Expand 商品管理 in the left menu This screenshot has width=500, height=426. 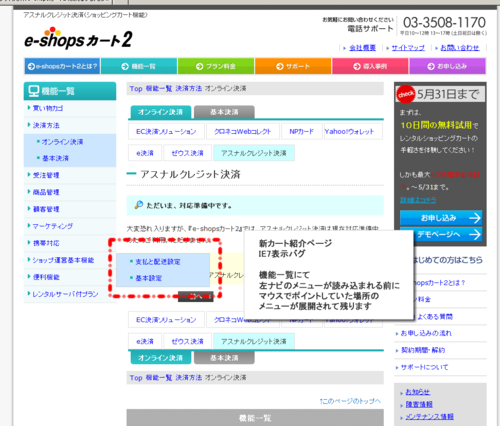(46, 192)
